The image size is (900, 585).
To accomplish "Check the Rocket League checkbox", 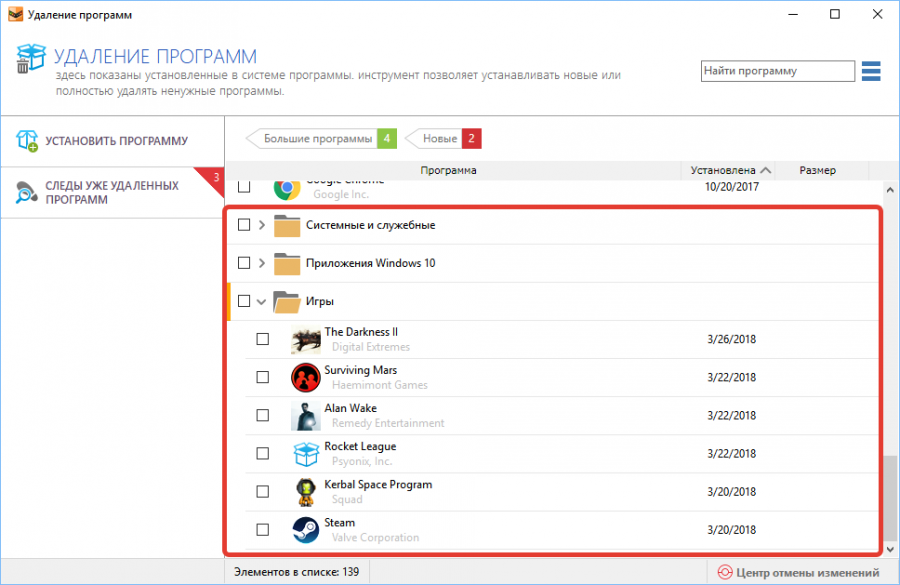I will click(262, 453).
